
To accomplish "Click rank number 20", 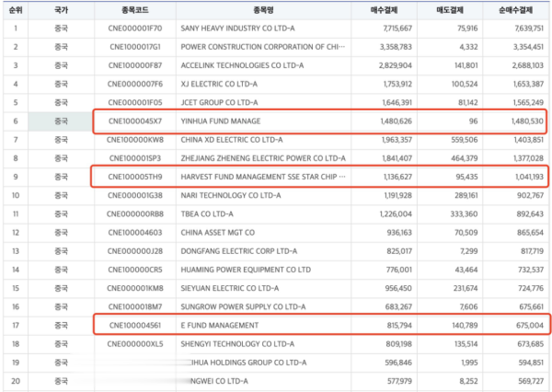I will (x=16, y=381).
